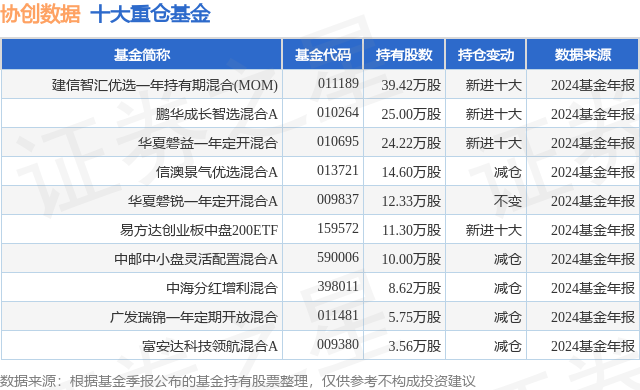The width and height of the screenshot is (640, 390).
Task: Open 建信智汇优选一年持有期混合(MOM) fund
Action: (164, 85)
